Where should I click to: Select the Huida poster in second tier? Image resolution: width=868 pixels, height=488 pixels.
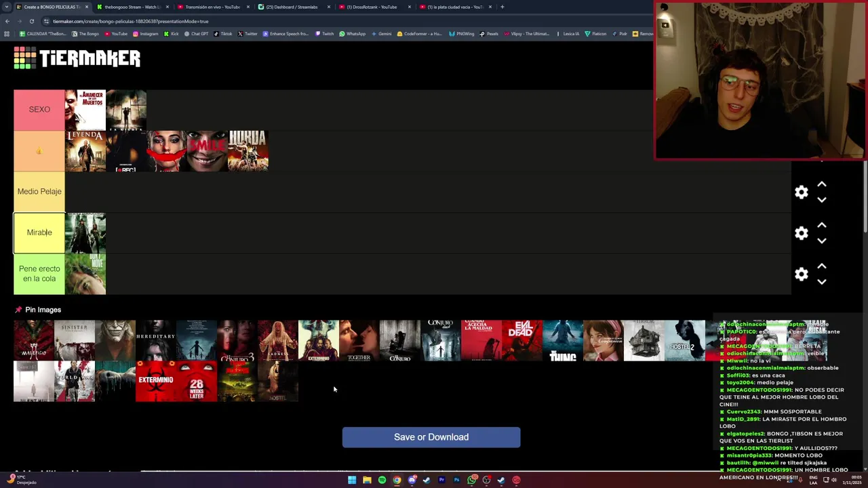pyautogui.click(x=248, y=151)
